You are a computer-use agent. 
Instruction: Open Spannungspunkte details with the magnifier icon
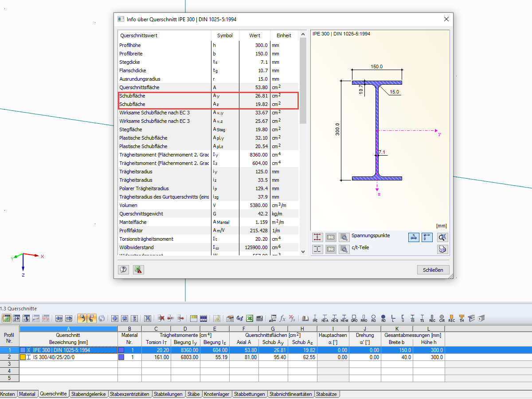point(344,236)
